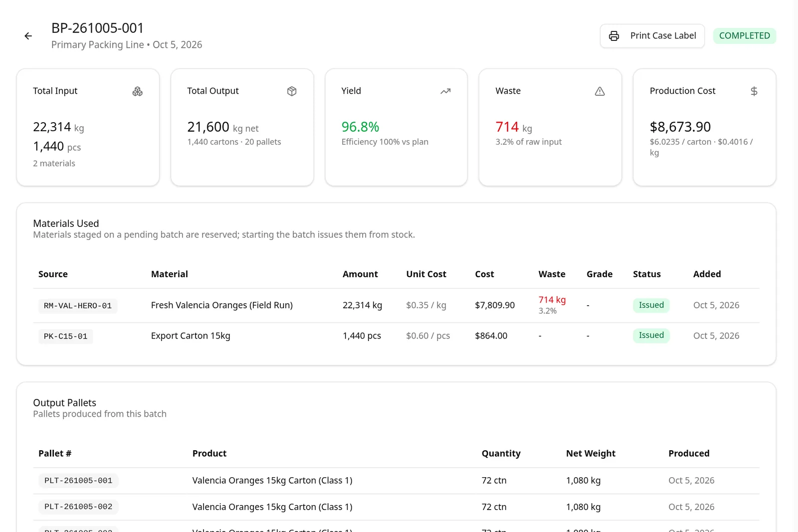Click Issued badge in the Valencia Oranges row
This screenshot has width=798, height=532.
click(651, 305)
